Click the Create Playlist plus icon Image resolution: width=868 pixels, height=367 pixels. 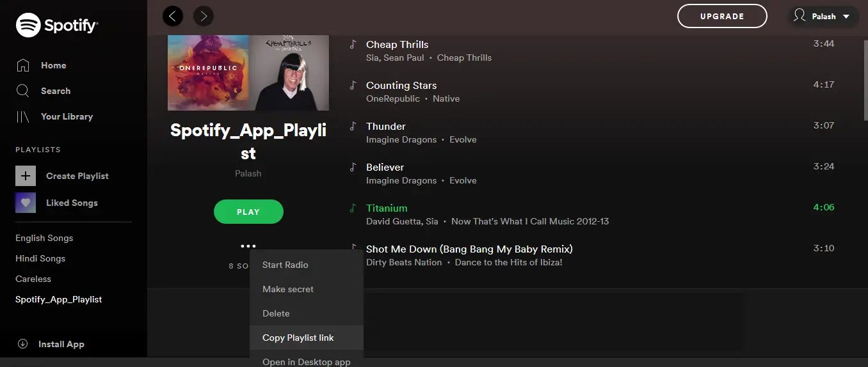point(26,176)
